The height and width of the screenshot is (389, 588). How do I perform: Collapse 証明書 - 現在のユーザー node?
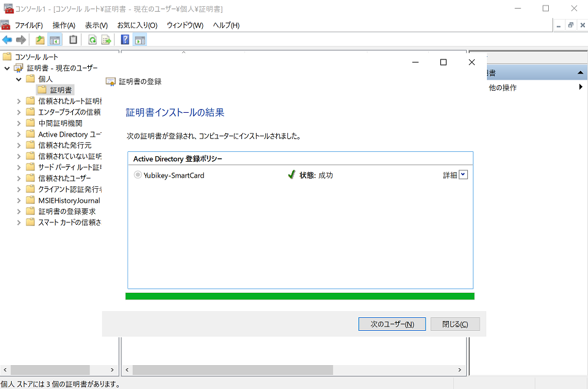(7, 68)
